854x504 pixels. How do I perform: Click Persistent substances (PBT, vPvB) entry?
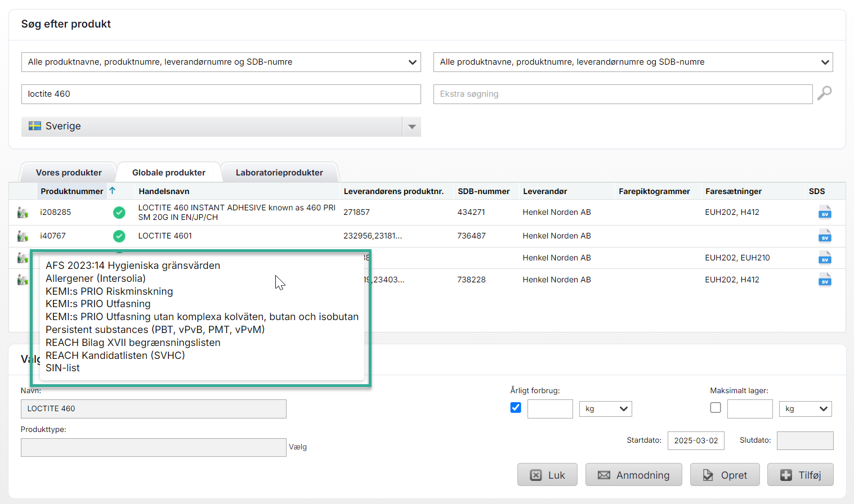pyautogui.click(x=155, y=330)
